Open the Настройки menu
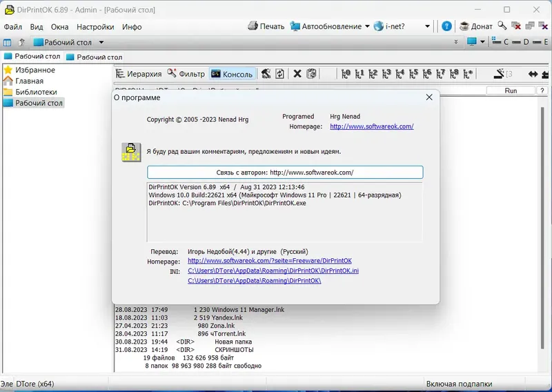Image resolution: width=552 pixels, height=392 pixels. 95,27
